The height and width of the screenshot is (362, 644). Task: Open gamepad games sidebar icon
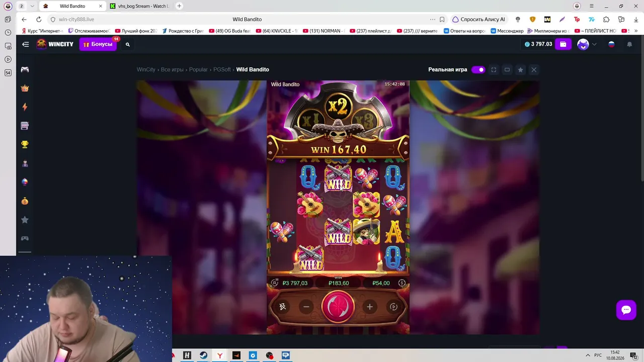25,69
